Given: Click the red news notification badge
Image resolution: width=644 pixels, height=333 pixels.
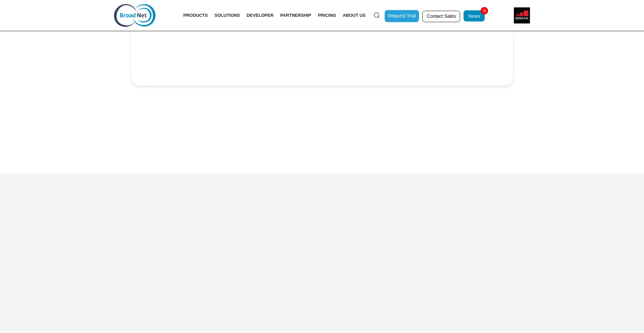Looking at the screenshot, I should [484, 11].
